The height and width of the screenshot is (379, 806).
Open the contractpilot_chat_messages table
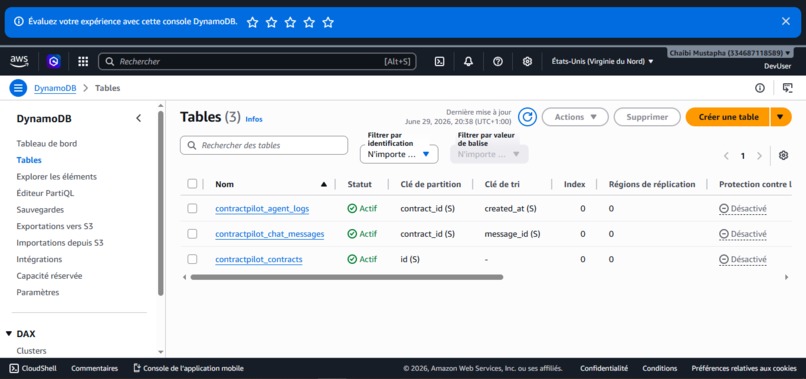[x=270, y=234]
